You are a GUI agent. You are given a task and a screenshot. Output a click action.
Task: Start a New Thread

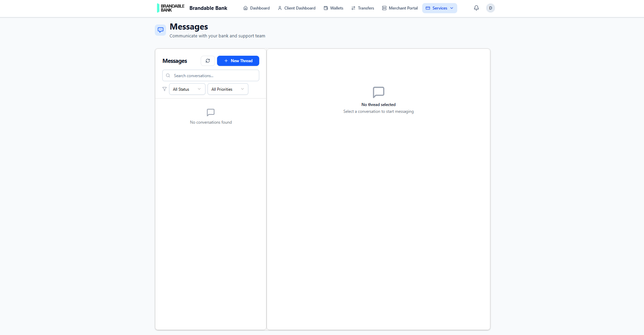238,61
